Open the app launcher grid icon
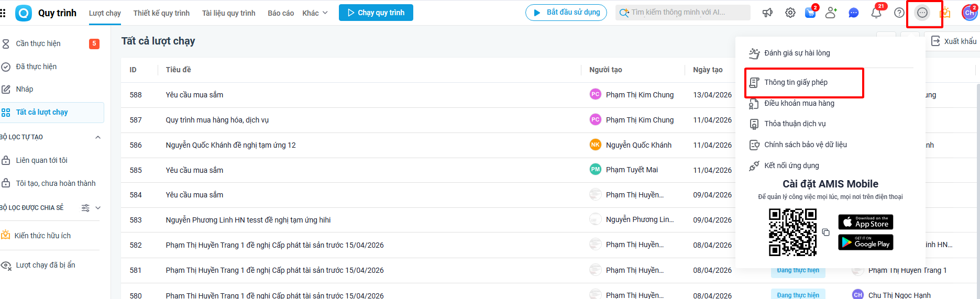 pyautogui.click(x=3, y=13)
